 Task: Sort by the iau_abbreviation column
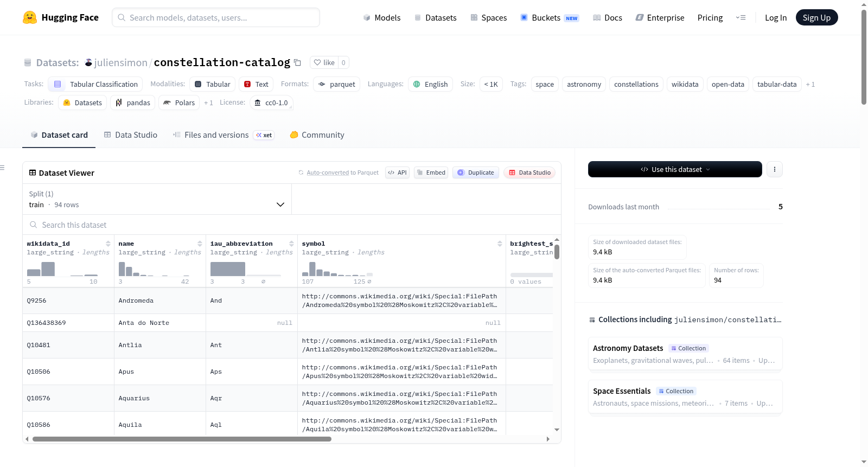(292, 244)
